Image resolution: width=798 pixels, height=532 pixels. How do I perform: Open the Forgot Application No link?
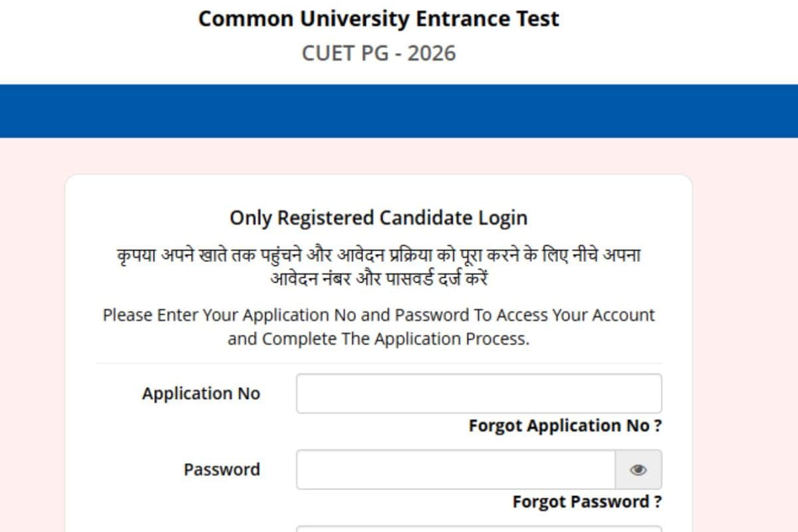point(565,426)
